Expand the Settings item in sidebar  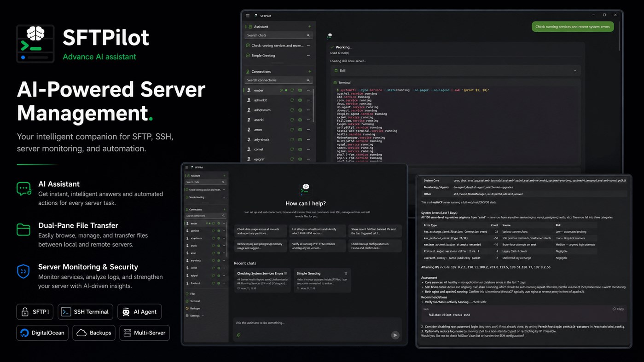click(x=195, y=316)
